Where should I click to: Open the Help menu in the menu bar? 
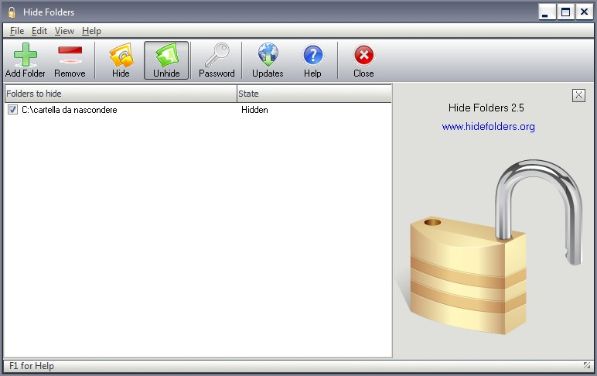(x=92, y=31)
